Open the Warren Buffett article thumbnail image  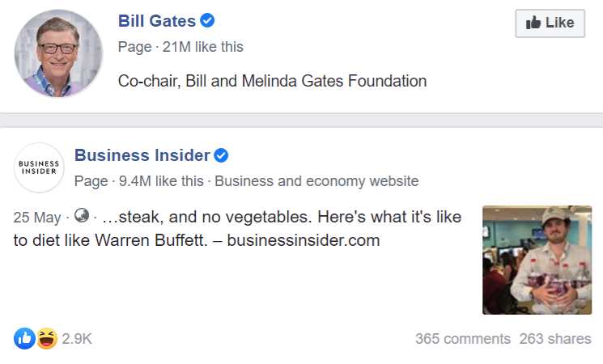tap(537, 260)
